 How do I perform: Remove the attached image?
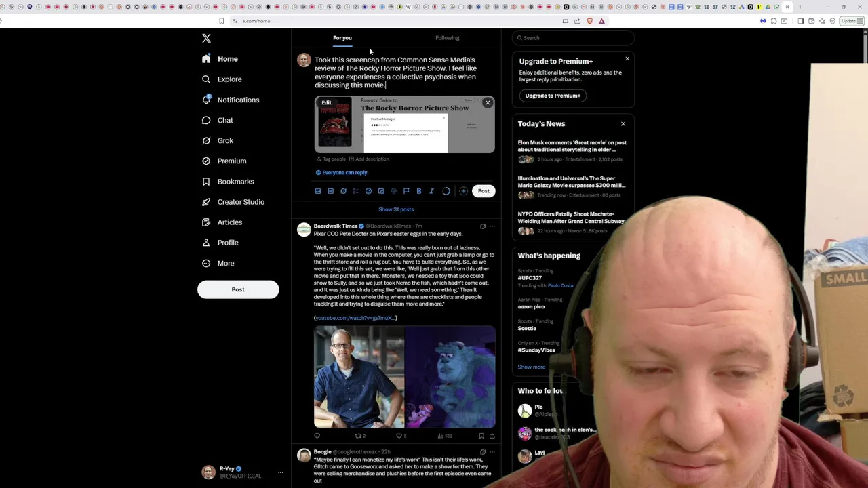tap(488, 103)
